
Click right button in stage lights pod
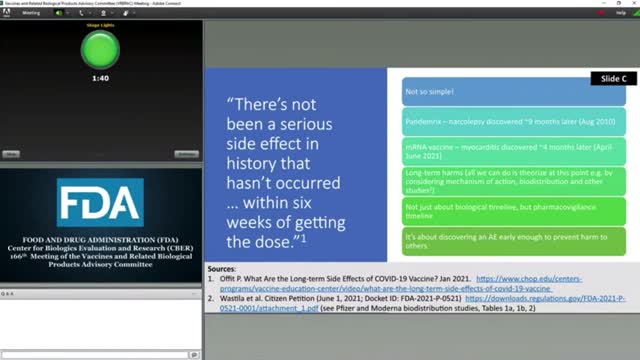pos(187,154)
